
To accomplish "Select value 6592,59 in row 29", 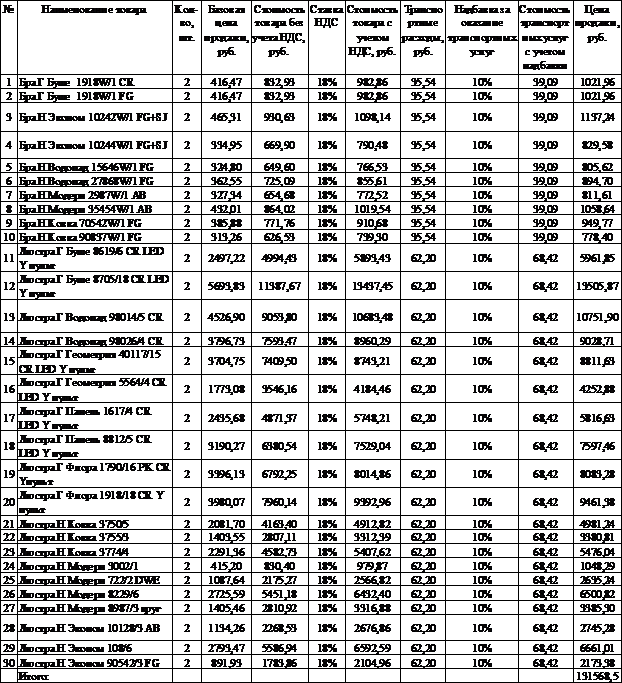I will [x=372, y=648].
